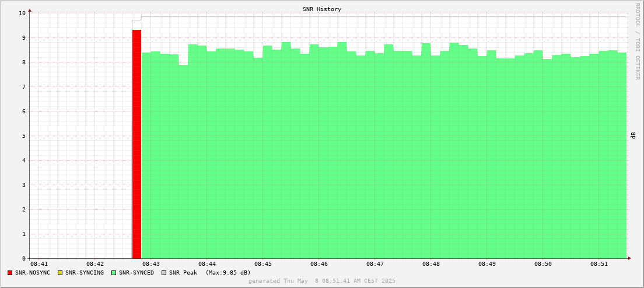Click the SNR Peak legend label
Image resolution: width=644 pixels, height=288 pixels.
pyautogui.click(x=183, y=273)
